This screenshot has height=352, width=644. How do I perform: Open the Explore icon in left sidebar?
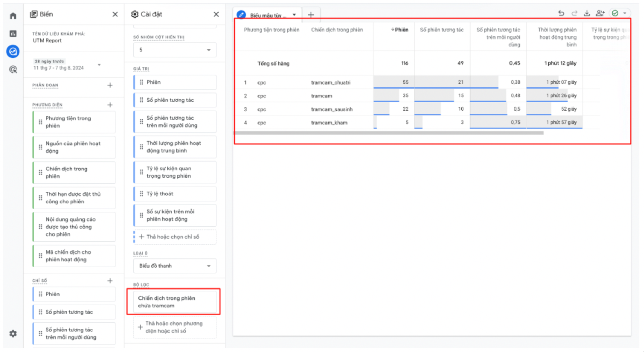(13, 51)
